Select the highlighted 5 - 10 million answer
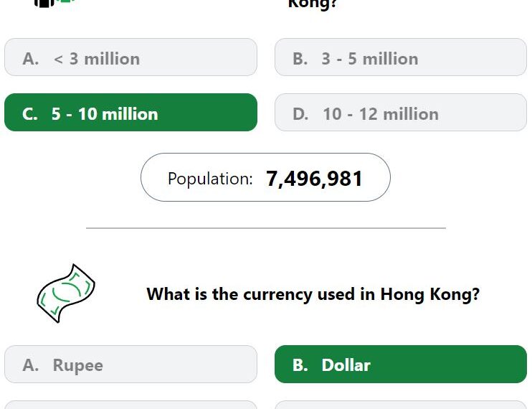532x409 pixels. point(130,113)
